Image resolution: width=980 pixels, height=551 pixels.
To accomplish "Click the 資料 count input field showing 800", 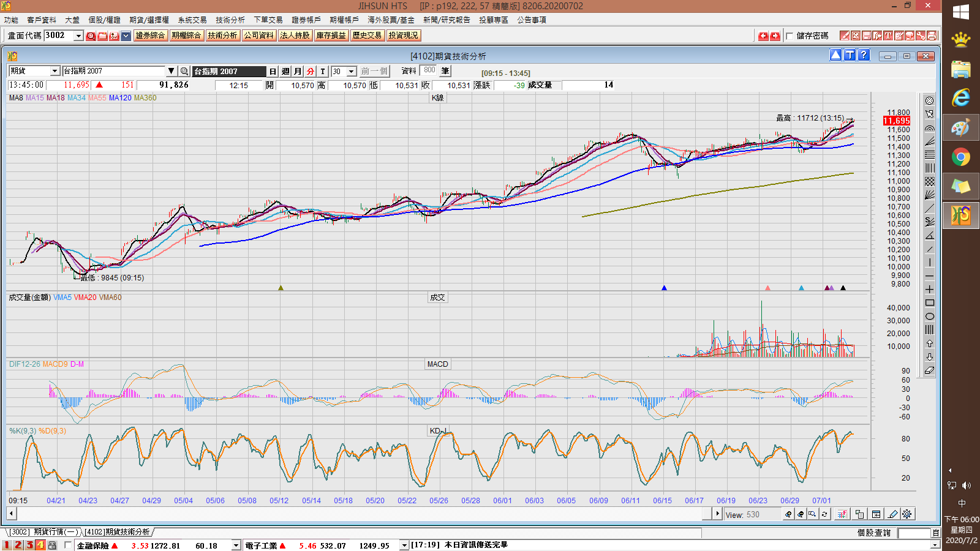I will (x=429, y=70).
